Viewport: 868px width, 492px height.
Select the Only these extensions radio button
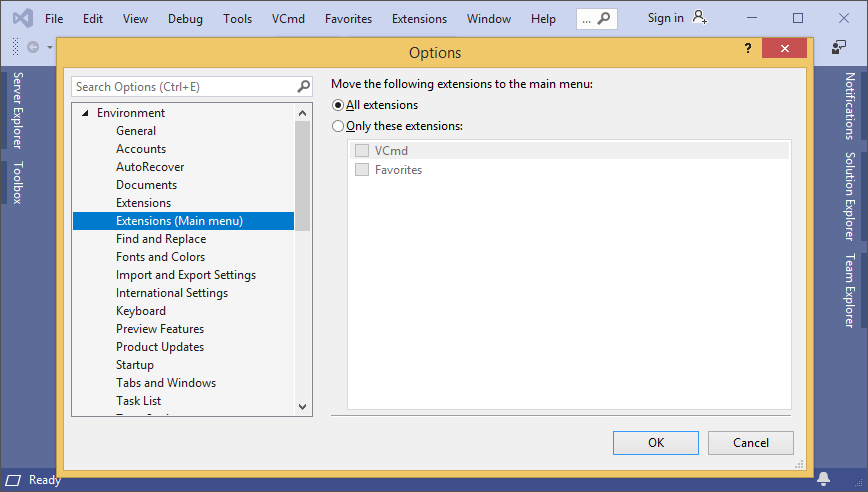(338, 126)
